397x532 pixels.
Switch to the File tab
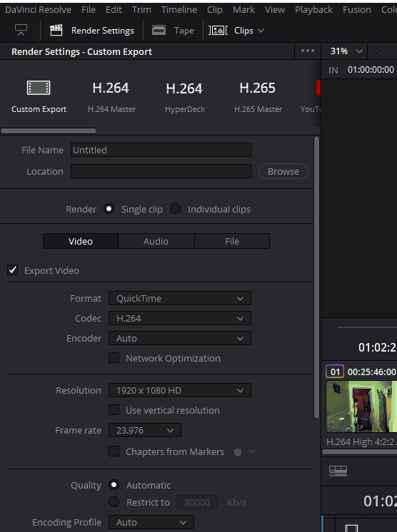[232, 241]
